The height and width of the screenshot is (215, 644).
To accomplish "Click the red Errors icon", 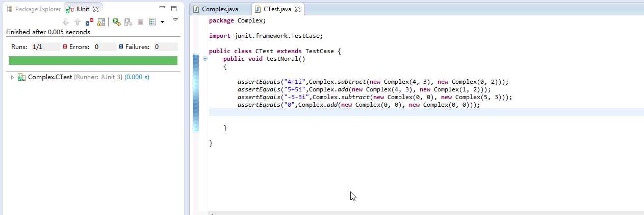I will (x=65, y=46).
